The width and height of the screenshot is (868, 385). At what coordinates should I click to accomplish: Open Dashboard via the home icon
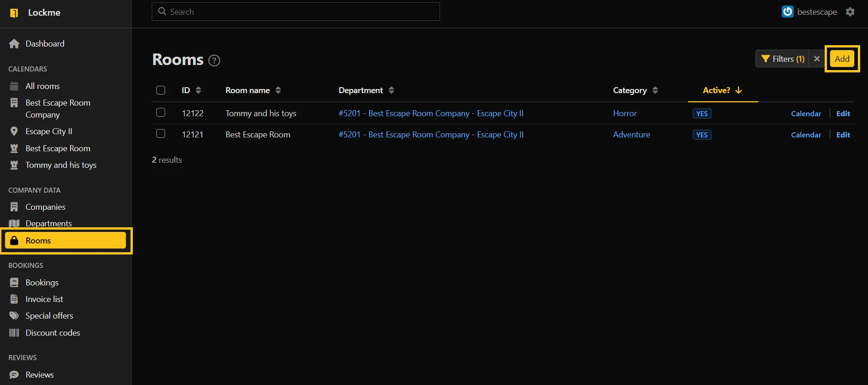(14, 44)
